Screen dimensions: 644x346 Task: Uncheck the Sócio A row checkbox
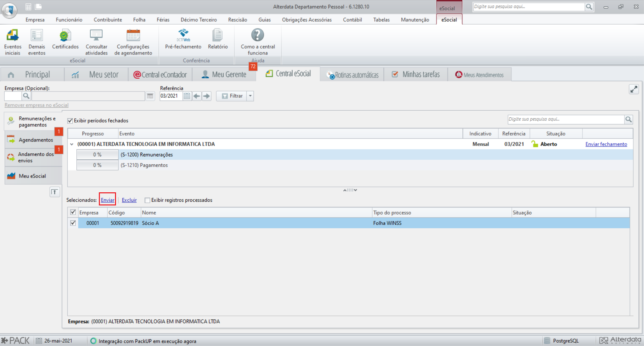coord(73,223)
